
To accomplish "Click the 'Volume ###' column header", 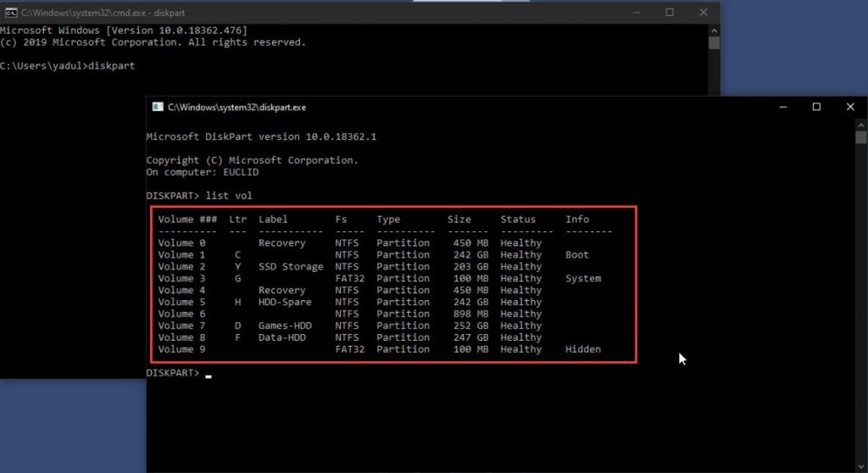I will [187, 220].
